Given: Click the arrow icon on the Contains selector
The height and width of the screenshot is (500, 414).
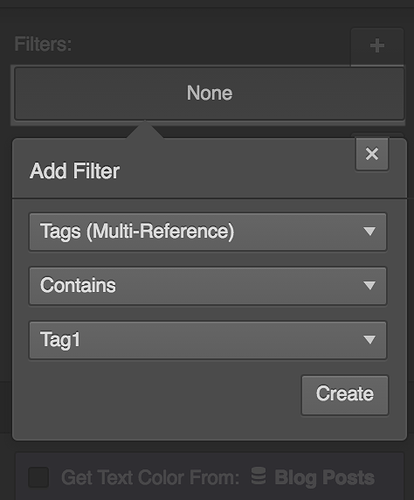Looking at the screenshot, I should coord(369,285).
